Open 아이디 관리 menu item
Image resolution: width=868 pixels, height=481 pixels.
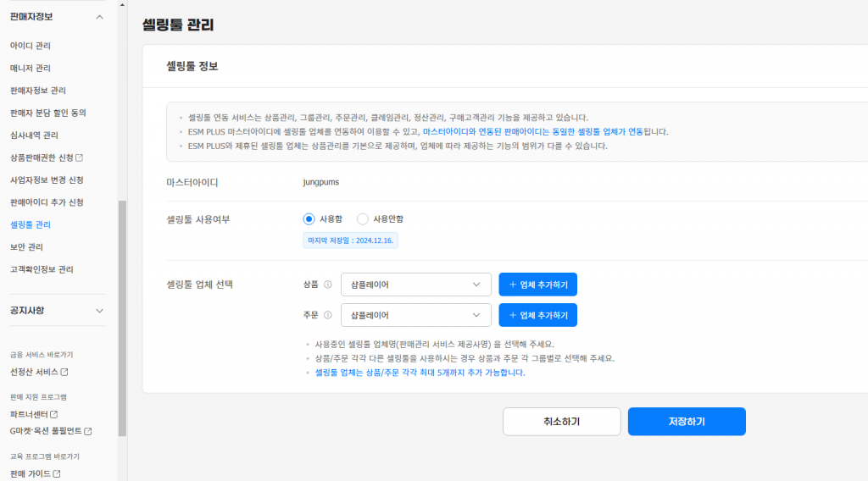31,46
